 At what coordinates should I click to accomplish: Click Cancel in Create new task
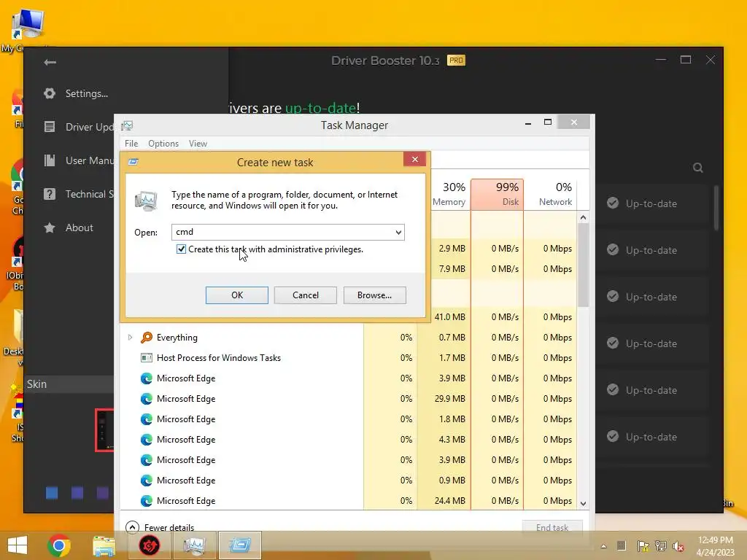click(x=306, y=295)
